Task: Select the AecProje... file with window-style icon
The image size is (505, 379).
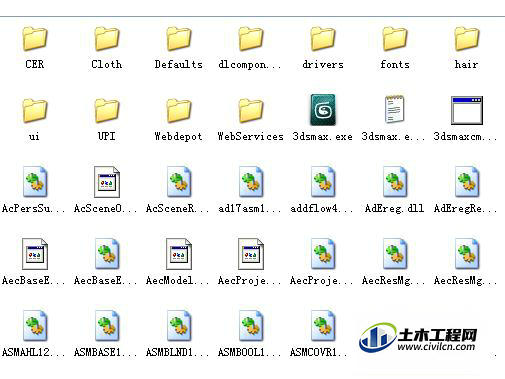Action: pyautogui.click(x=251, y=254)
